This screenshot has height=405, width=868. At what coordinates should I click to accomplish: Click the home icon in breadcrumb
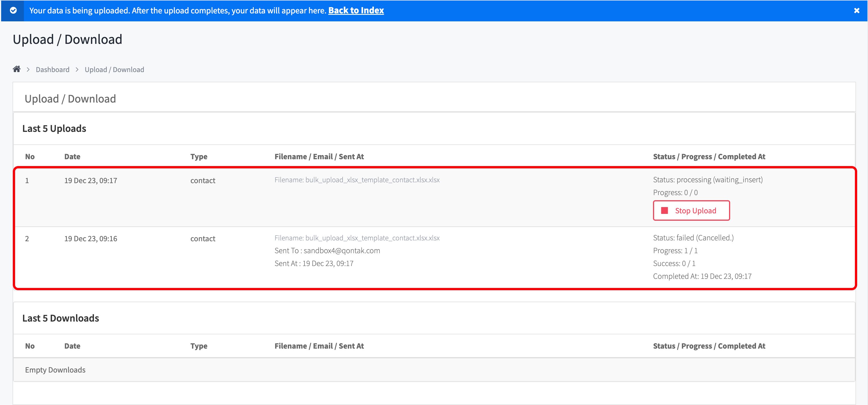17,69
